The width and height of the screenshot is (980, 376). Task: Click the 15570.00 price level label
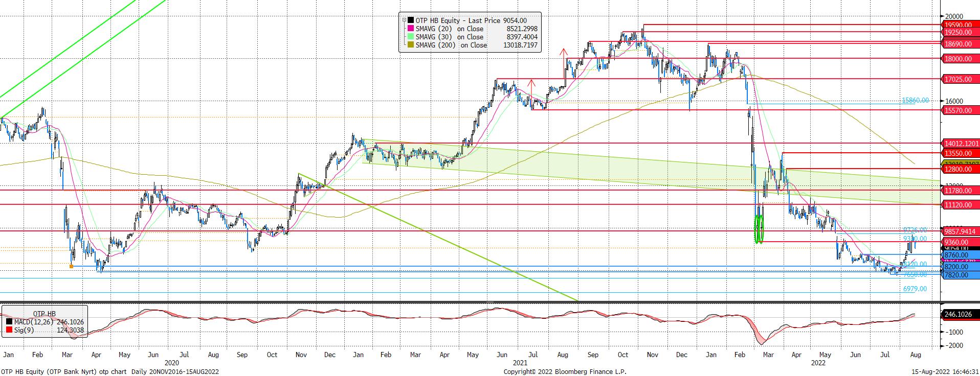pos(960,110)
